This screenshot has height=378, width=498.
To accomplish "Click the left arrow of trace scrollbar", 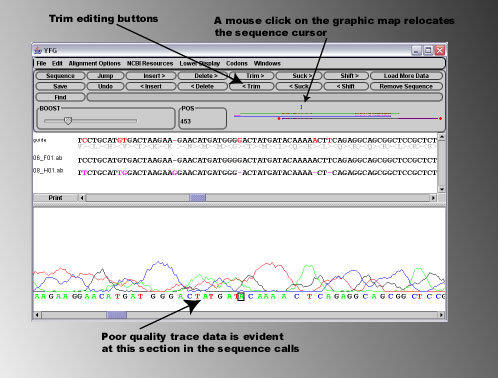I will pyautogui.click(x=37, y=315).
